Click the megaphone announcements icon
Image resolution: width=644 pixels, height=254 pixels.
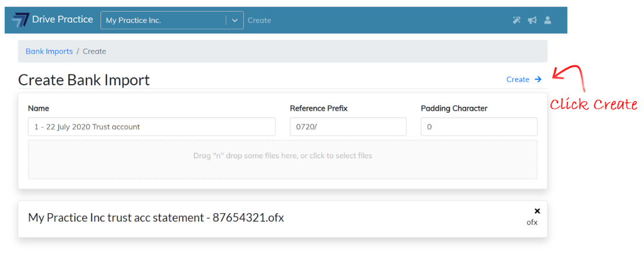tap(532, 20)
